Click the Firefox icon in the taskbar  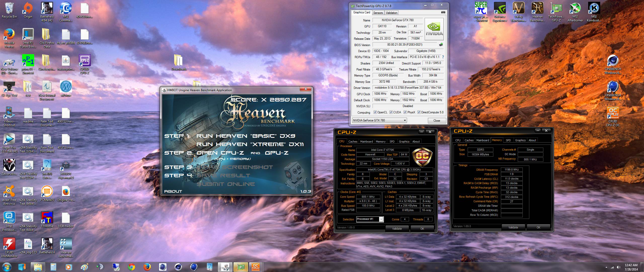click(147, 267)
